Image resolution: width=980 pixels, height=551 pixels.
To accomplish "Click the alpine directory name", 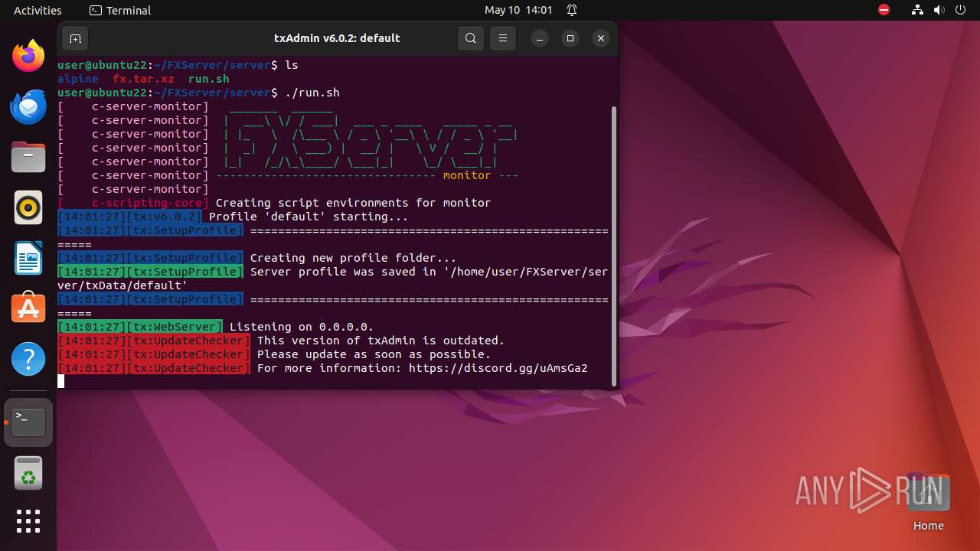I will pos(78,79).
